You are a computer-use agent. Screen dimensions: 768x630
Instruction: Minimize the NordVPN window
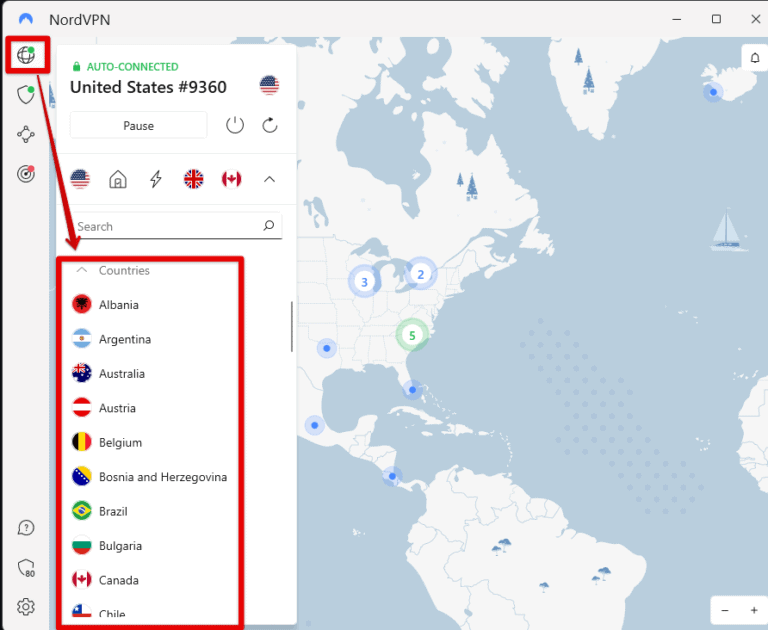click(677, 19)
